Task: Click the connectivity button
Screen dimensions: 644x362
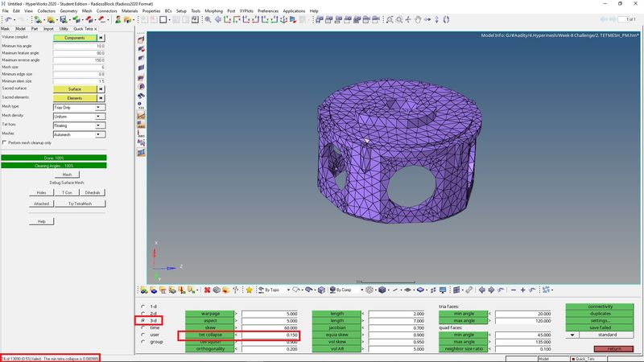Action: tap(600, 306)
